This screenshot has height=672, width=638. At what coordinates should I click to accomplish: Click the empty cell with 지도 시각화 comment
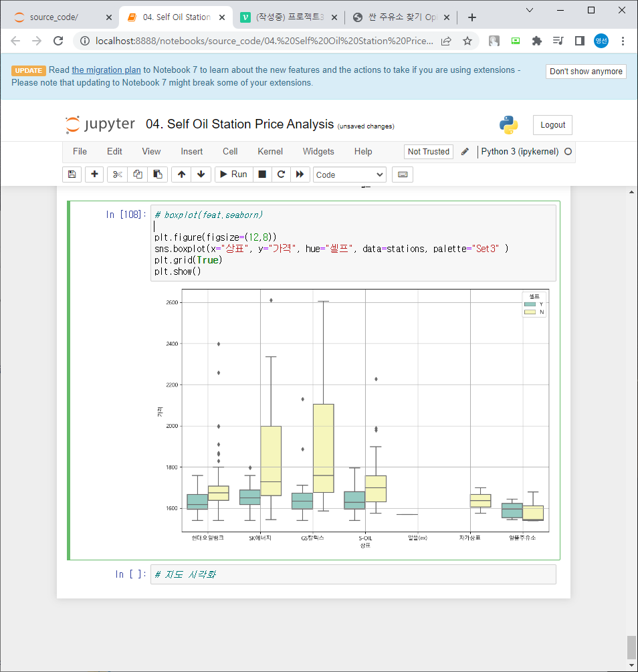(x=353, y=574)
